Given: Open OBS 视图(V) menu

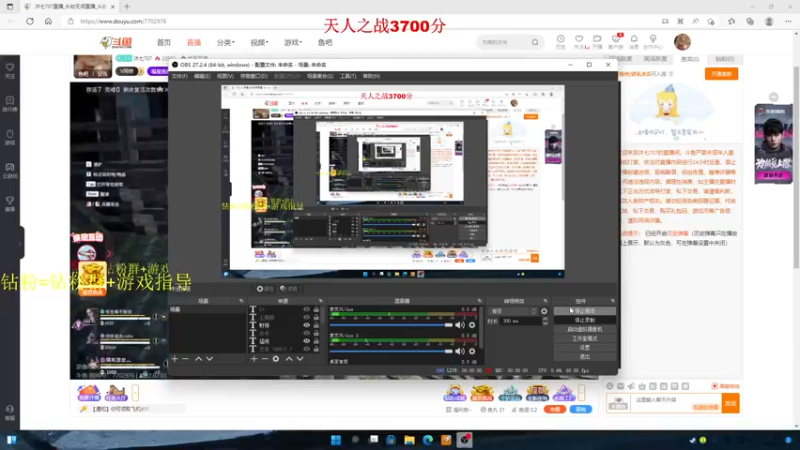Looking at the screenshot, I should [x=225, y=76].
